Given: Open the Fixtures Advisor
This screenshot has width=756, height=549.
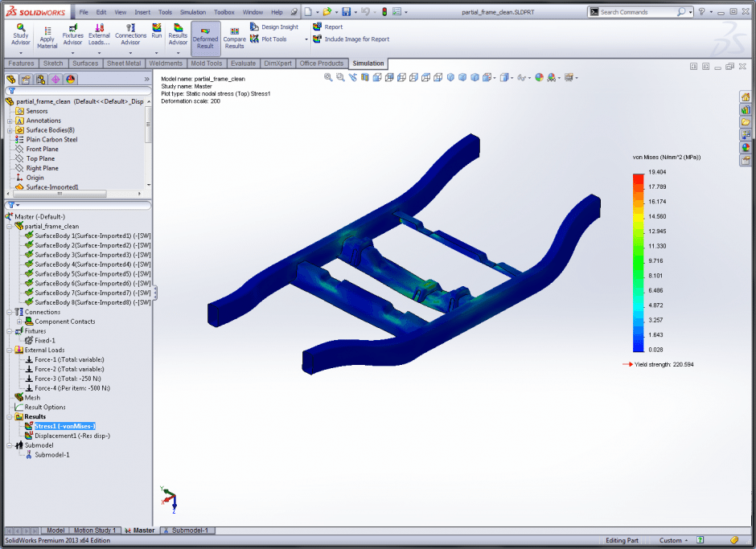Looking at the screenshot, I should (x=72, y=32).
